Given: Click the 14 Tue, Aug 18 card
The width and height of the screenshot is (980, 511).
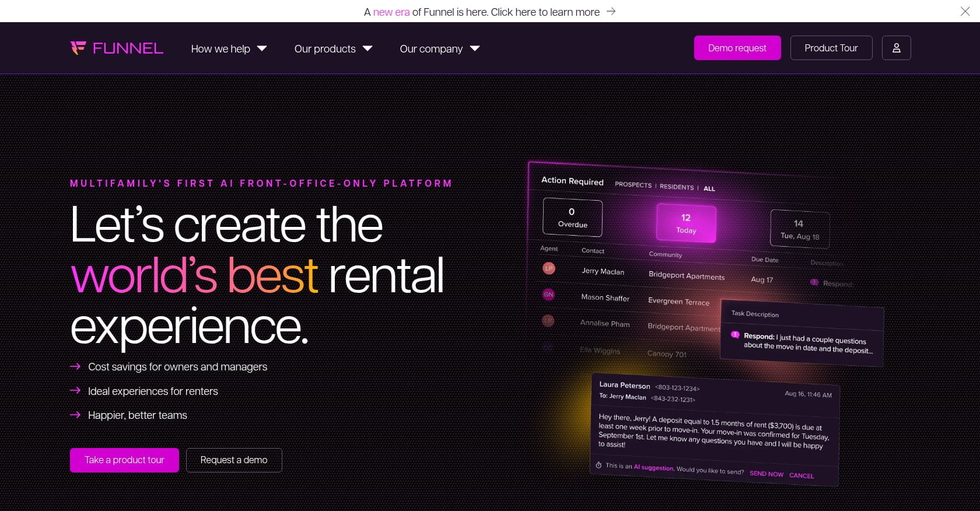Looking at the screenshot, I should [x=800, y=229].
